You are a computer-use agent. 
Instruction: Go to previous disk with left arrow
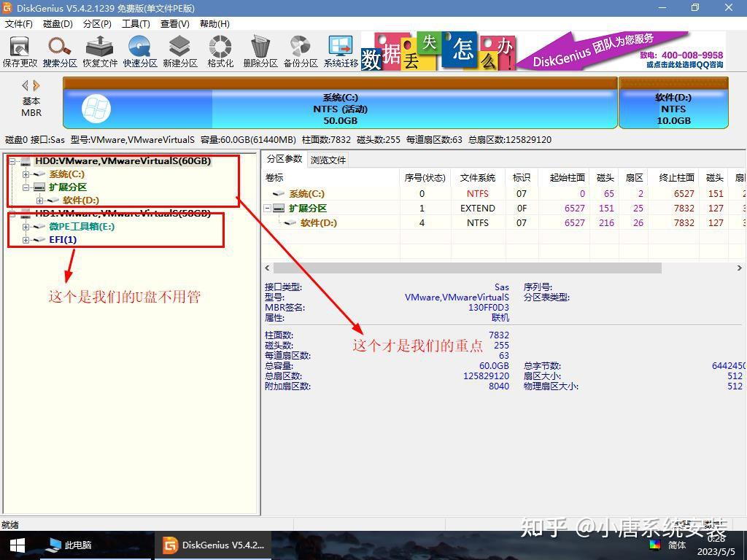point(26,86)
